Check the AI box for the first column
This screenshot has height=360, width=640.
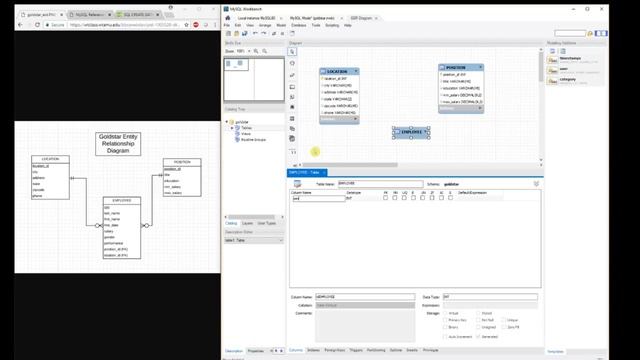[x=441, y=198]
